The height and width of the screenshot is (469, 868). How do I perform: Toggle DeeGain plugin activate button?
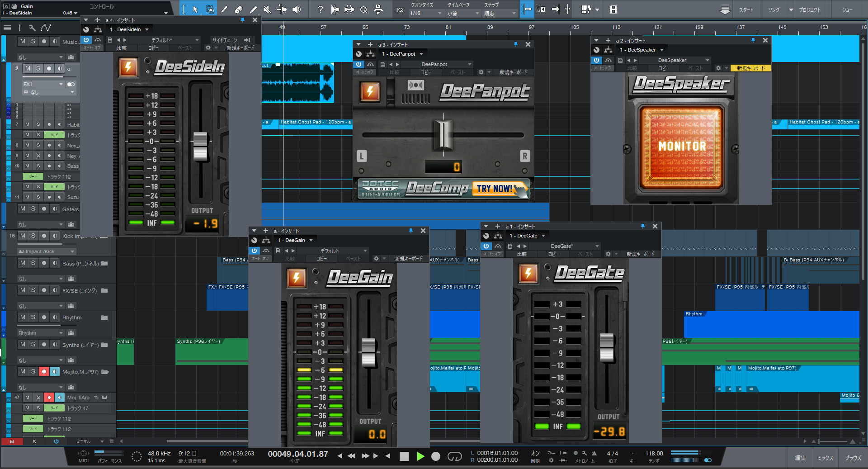[x=255, y=251]
